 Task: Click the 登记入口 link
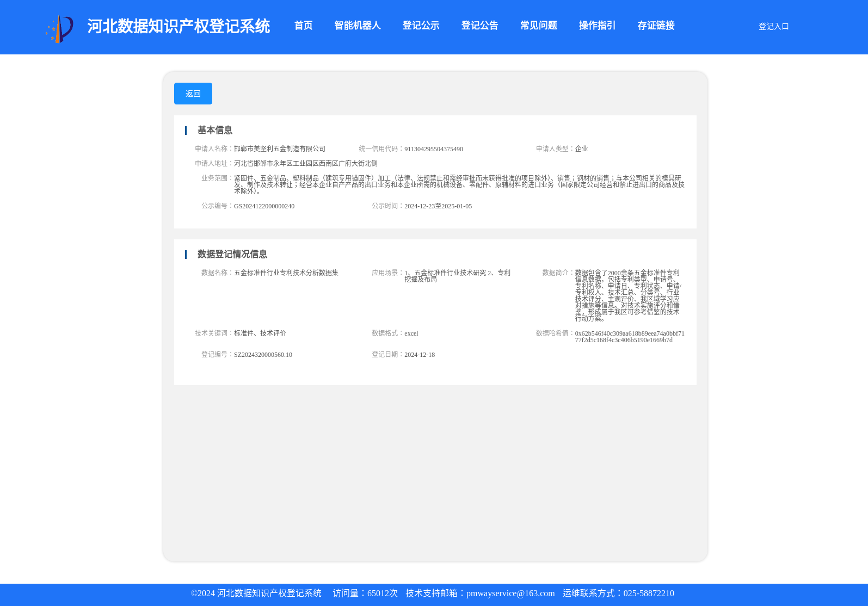773,26
